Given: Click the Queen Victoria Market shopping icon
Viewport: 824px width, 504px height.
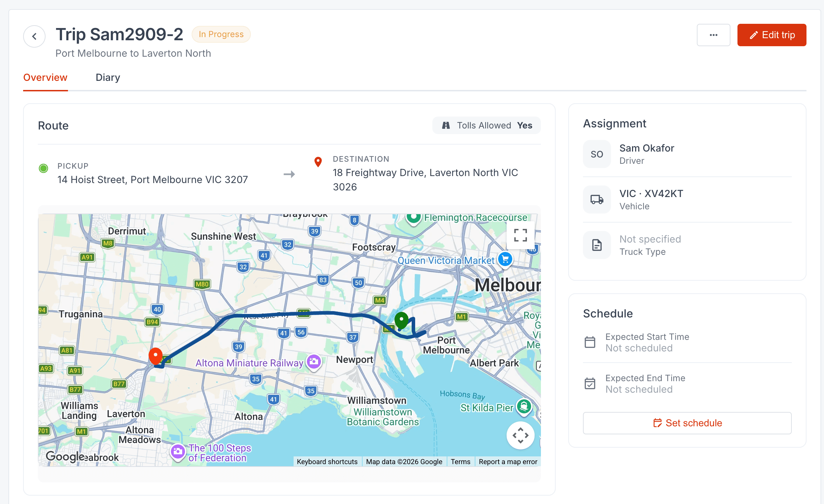Looking at the screenshot, I should (x=505, y=259).
